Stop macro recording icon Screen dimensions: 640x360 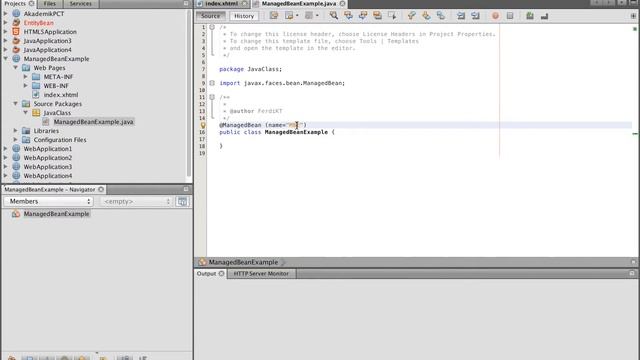point(510,16)
